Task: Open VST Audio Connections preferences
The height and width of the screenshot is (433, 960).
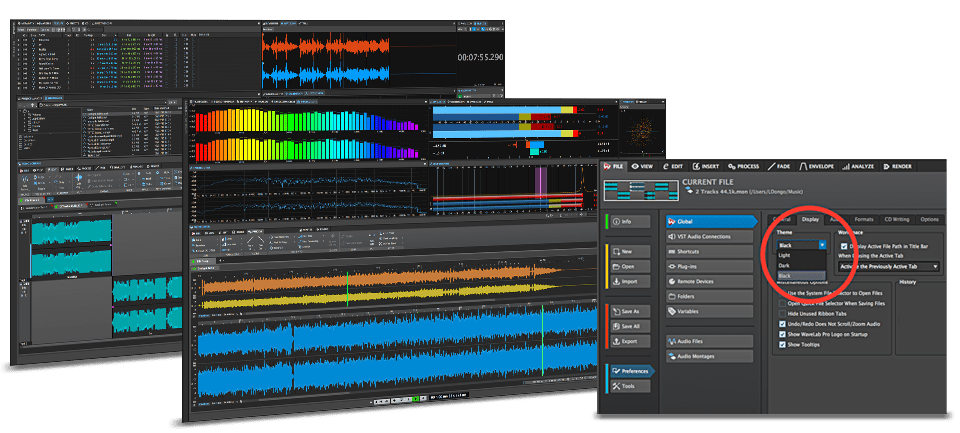Action: pyautogui.click(x=710, y=236)
